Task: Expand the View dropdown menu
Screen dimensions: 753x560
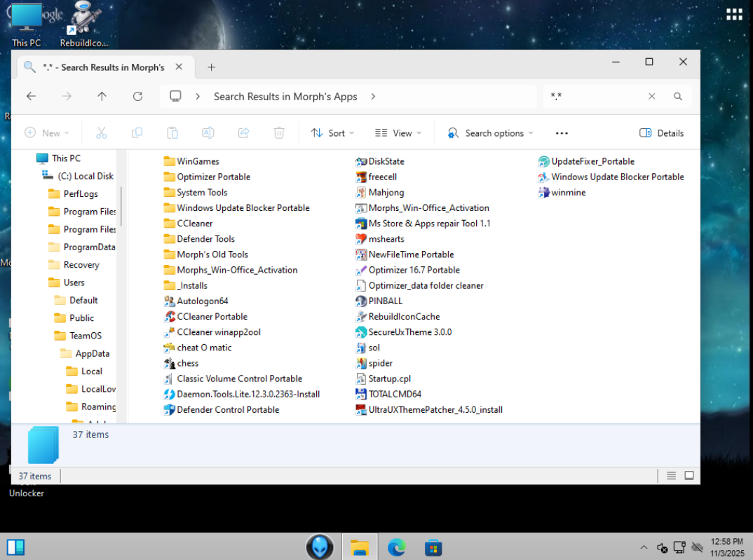Action: click(398, 133)
